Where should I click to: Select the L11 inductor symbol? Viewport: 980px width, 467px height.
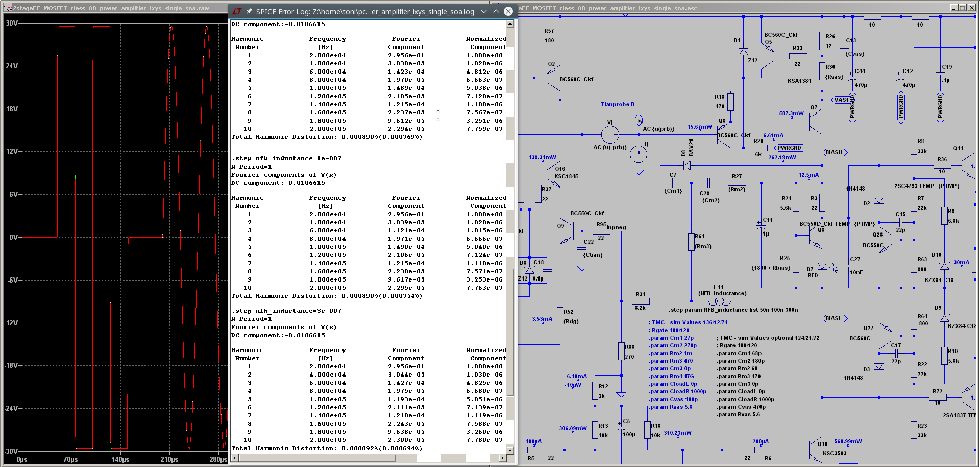720,301
